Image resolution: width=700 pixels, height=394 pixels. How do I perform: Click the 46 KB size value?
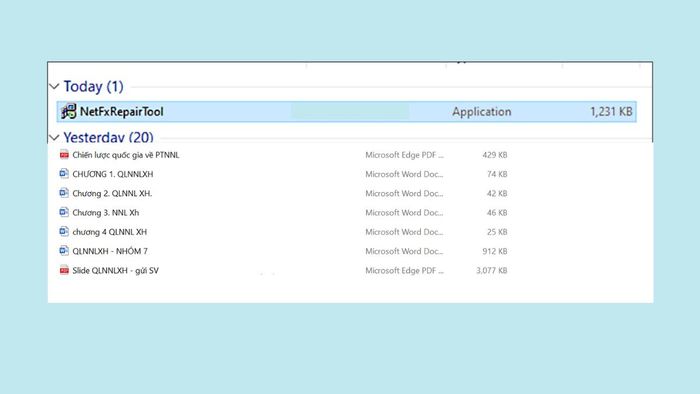click(x=497, y=213)
